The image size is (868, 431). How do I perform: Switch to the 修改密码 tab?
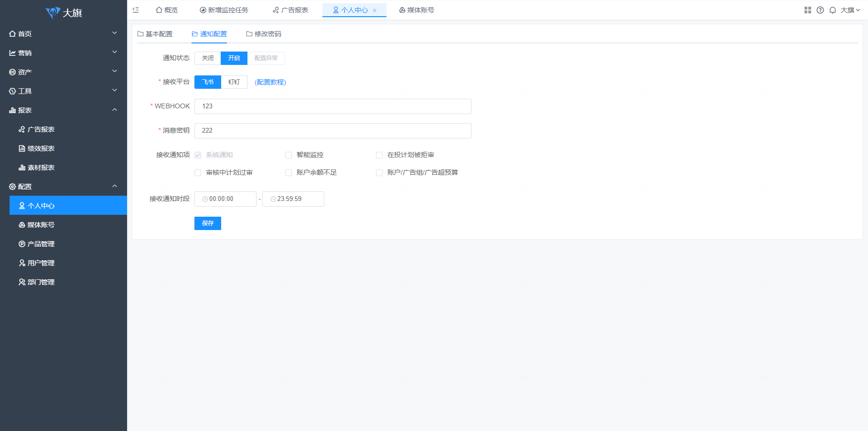264,34
